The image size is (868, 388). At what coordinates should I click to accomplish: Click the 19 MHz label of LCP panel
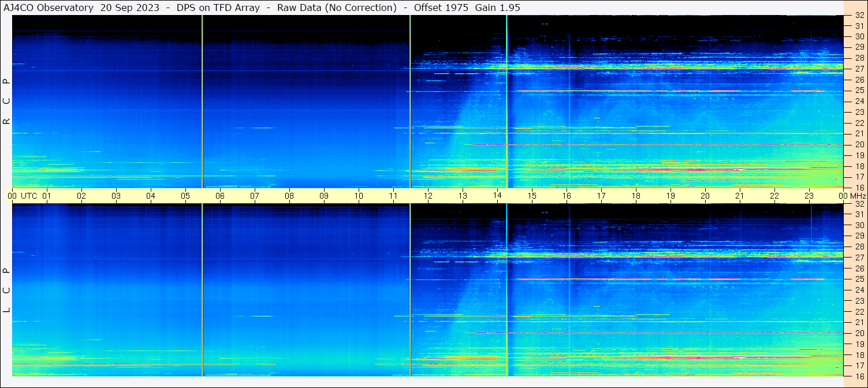pyautogui.click(x=859, y=344)
